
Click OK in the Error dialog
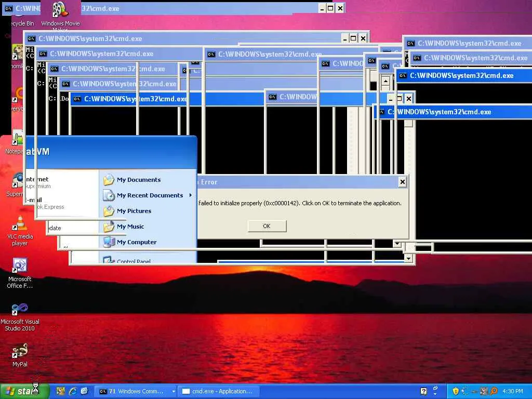point(267,226)
